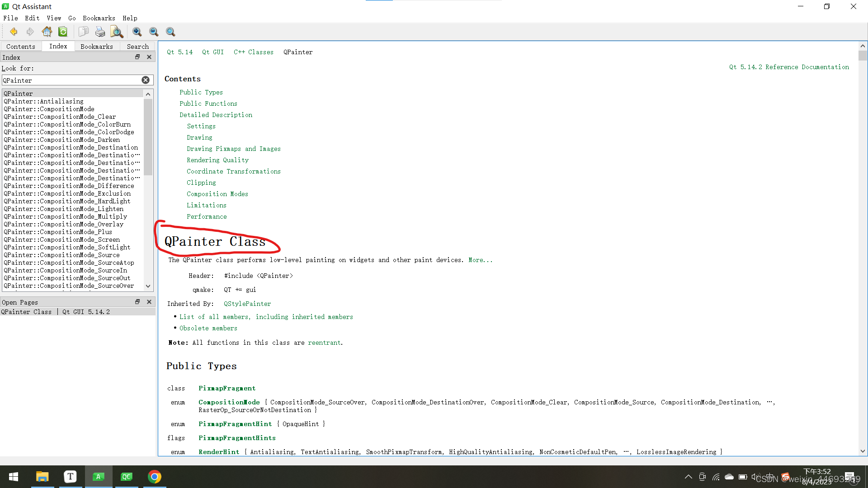Image resolution: width=868 pixels, height=488 pixels.
Task: Follow the More... link in description
Action: pos(481,260)
